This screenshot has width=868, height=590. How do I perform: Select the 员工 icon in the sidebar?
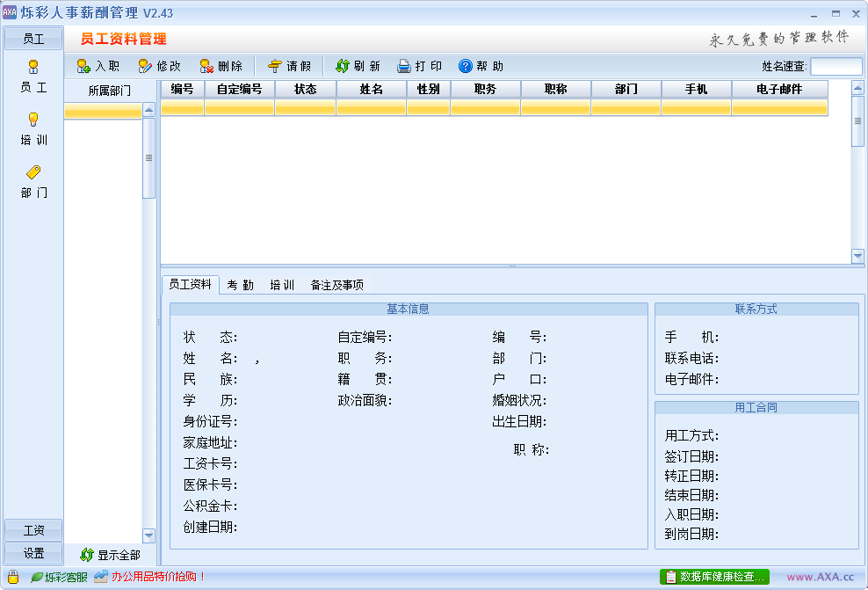point(33,67)
